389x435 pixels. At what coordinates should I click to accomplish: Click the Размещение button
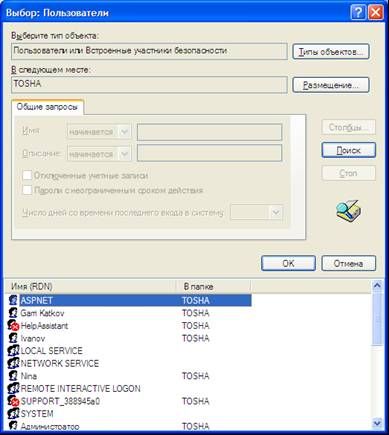(x=331, y=85)
